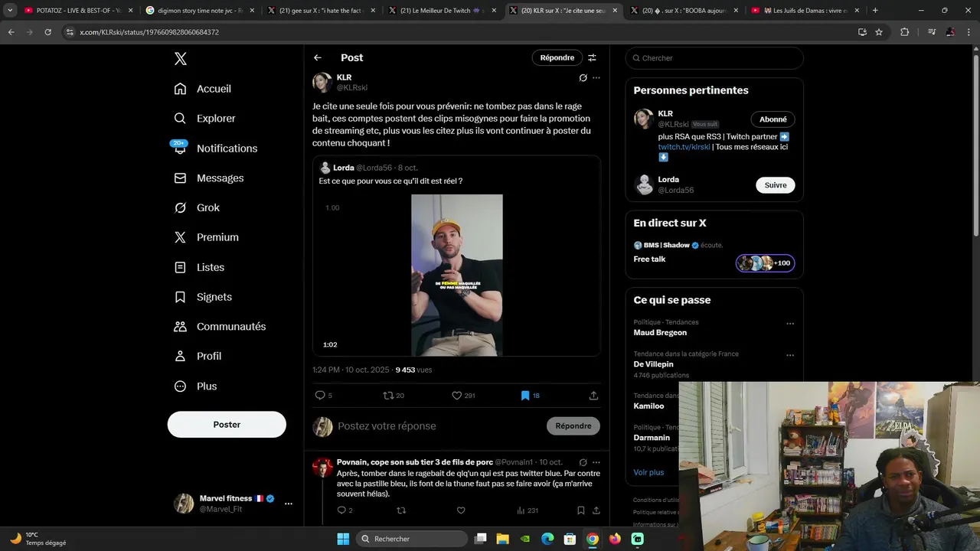Open File Explorer from the taskbar
Screen dimensions: 980x551
pos(503,539)
